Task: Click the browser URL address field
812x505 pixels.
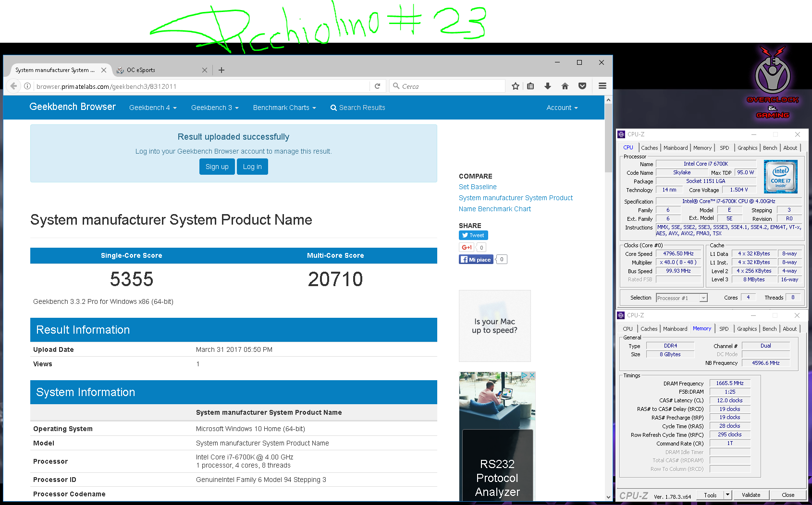Action: (x=202, y=86)
